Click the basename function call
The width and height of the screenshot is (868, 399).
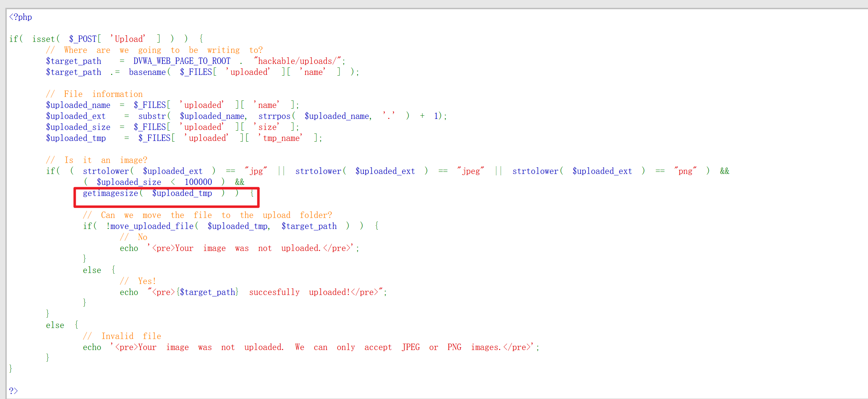tap(147, 72)
